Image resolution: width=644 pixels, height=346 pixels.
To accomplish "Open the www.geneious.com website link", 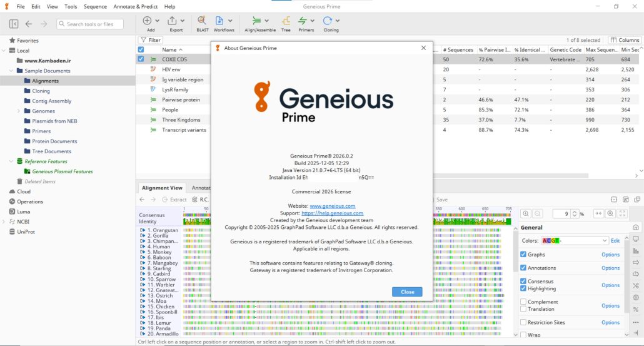I will point(333,206).
